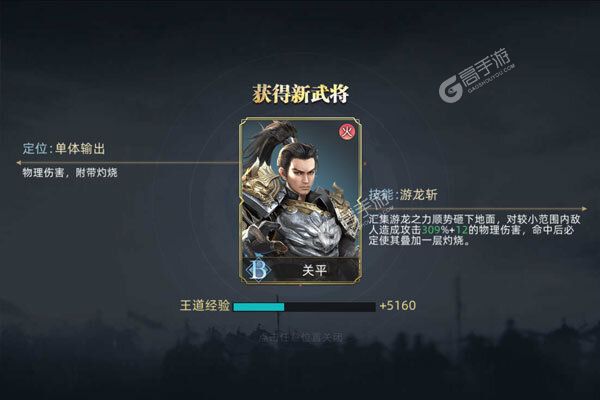Click the 王道经验 label
This screenshot has height=400, width=600.
click(205, 305)
